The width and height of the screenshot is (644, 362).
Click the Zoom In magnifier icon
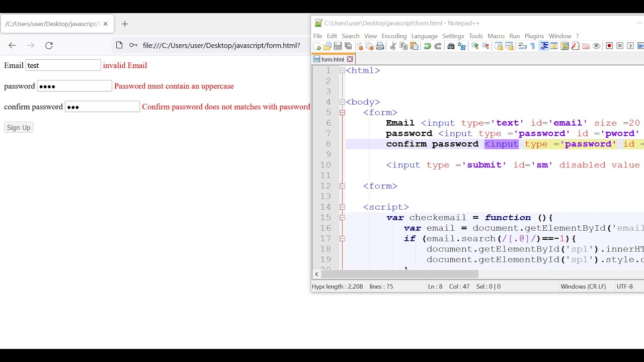tap(474, 46)
